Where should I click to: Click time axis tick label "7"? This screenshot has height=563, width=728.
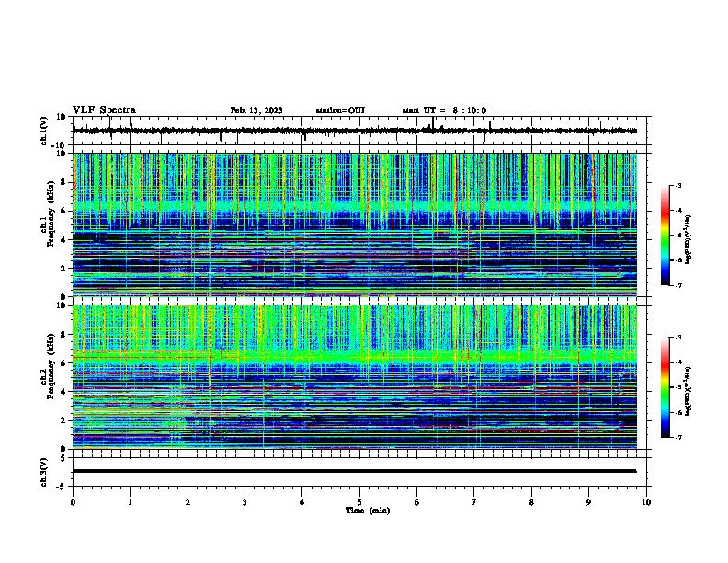tap(474, 502)
